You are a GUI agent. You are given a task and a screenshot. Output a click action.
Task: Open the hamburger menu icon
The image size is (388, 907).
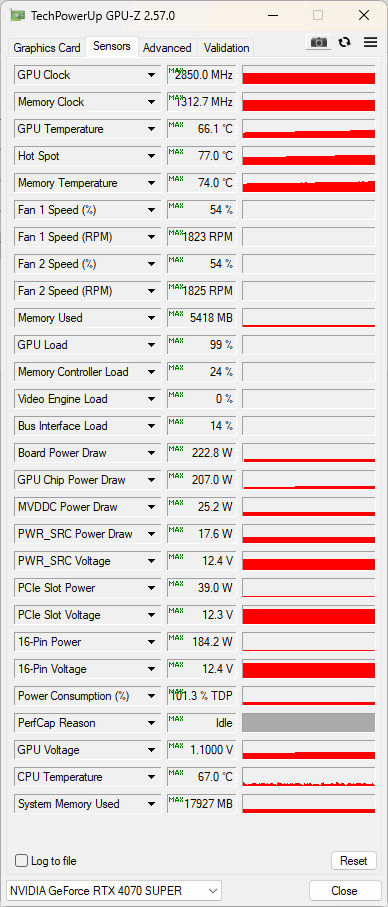pos(370,42)
